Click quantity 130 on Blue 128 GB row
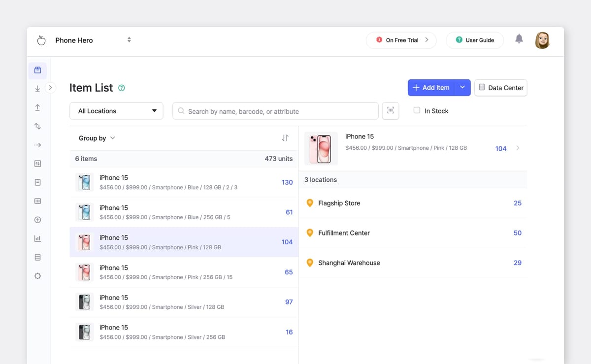Screen dimensions: 591x364 pyautogui.click(x=287, y=182)
